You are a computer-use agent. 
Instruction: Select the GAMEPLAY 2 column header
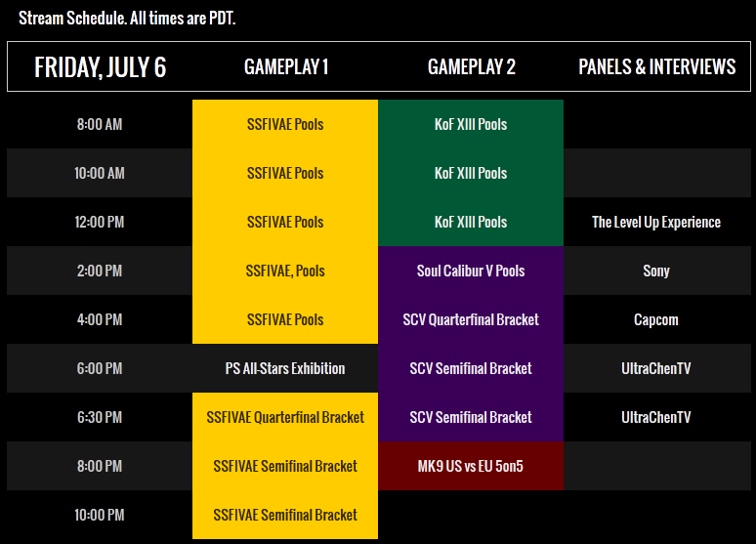click(471, 66)
